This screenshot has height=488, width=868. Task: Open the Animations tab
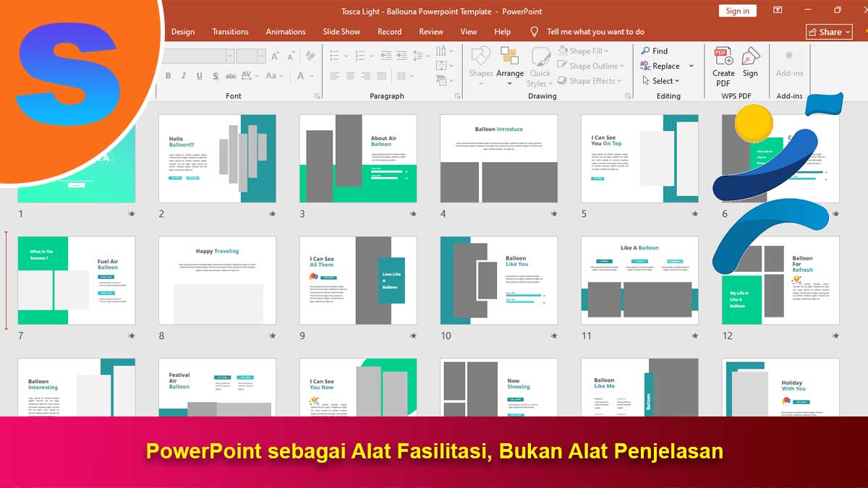coord(286,32)
